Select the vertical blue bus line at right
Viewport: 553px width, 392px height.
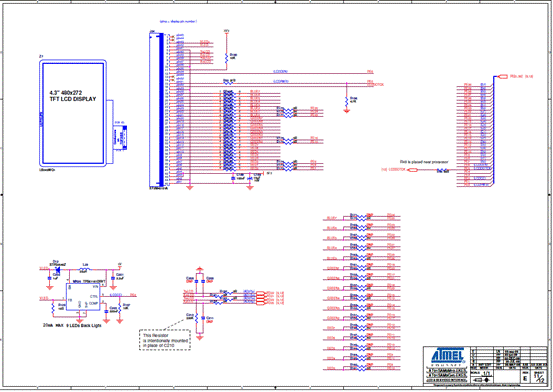493,131
